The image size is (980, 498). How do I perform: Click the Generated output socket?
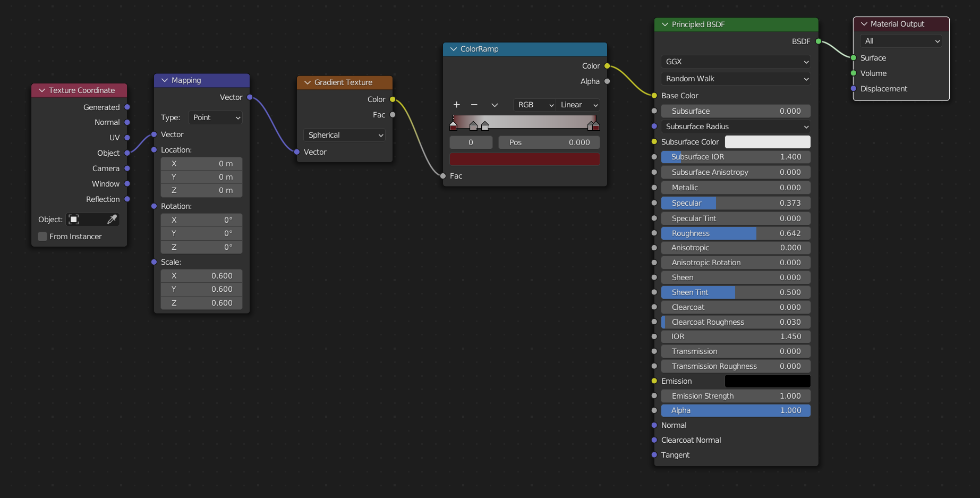click(127, 107)
